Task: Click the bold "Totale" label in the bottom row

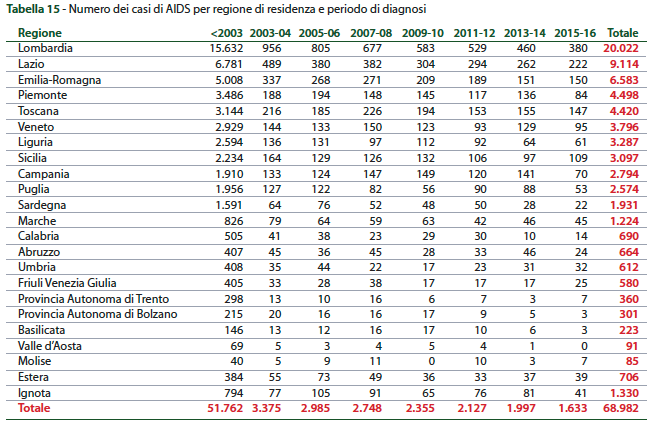Action: click(33, 408)
